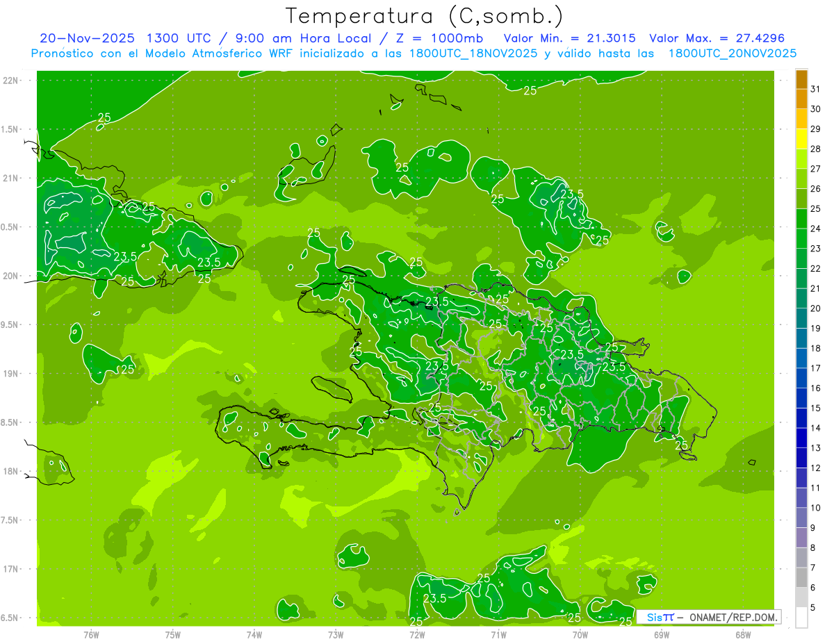Click the 74W longitude axis label
Viewport: 834px width, 644px height.
(x=254, y=634)
